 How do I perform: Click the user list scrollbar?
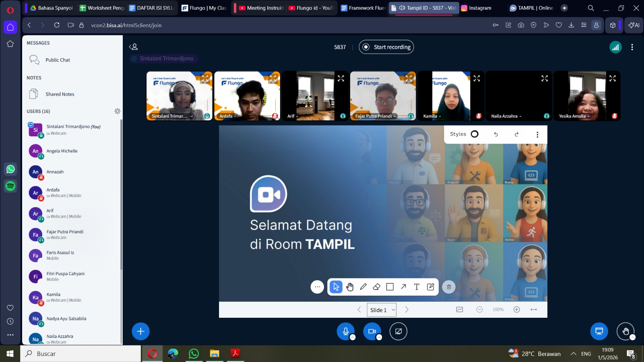point(121,195)
